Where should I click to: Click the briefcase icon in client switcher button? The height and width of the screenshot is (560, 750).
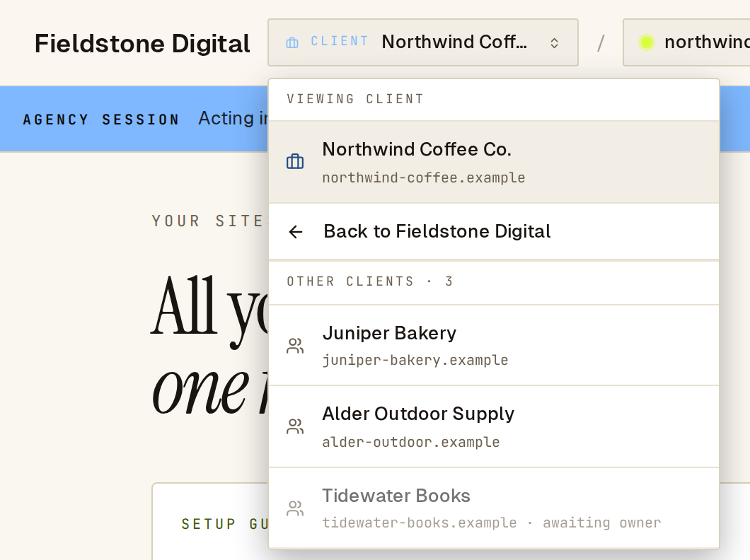[x=292, y=43]
